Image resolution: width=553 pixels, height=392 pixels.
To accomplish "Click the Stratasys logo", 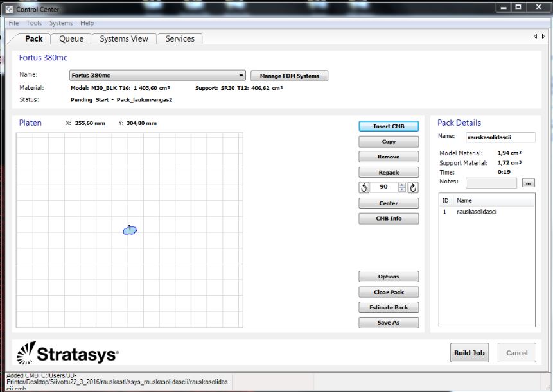I will (67, 353).
